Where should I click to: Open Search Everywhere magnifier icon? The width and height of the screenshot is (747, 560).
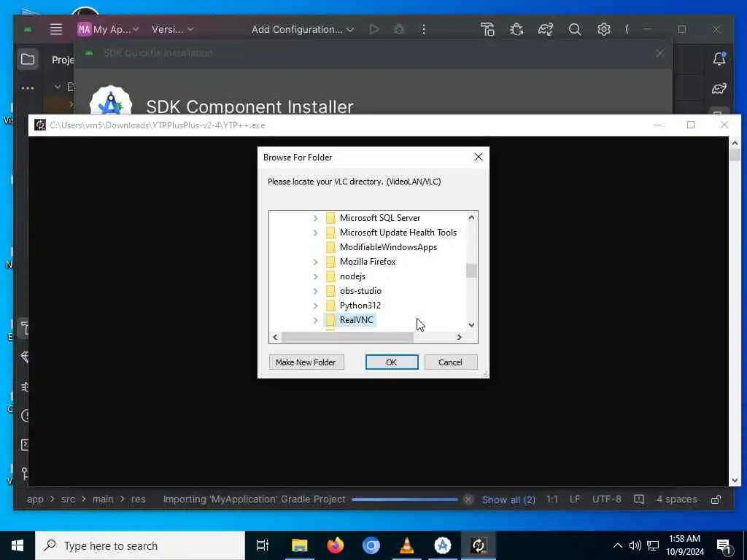[575, 29]
